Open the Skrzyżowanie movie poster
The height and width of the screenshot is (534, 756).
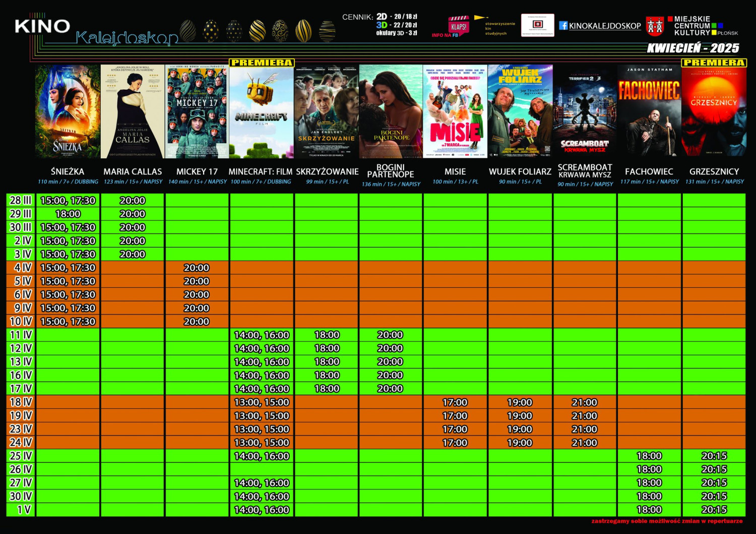[326, 111]
